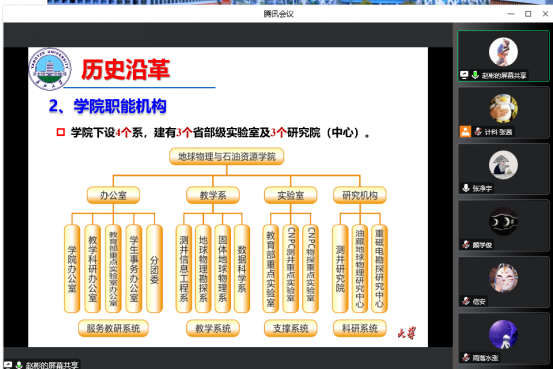Click the 服务教研系统 label box

[x=113, y=328]
